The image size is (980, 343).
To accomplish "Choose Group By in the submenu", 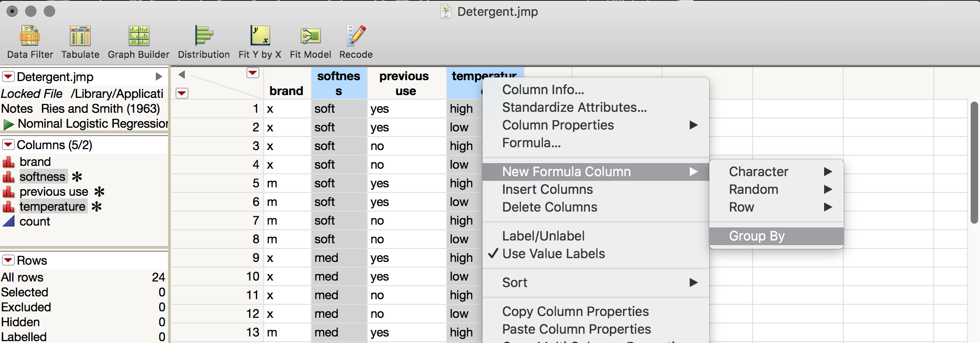I will click(757, 236).
